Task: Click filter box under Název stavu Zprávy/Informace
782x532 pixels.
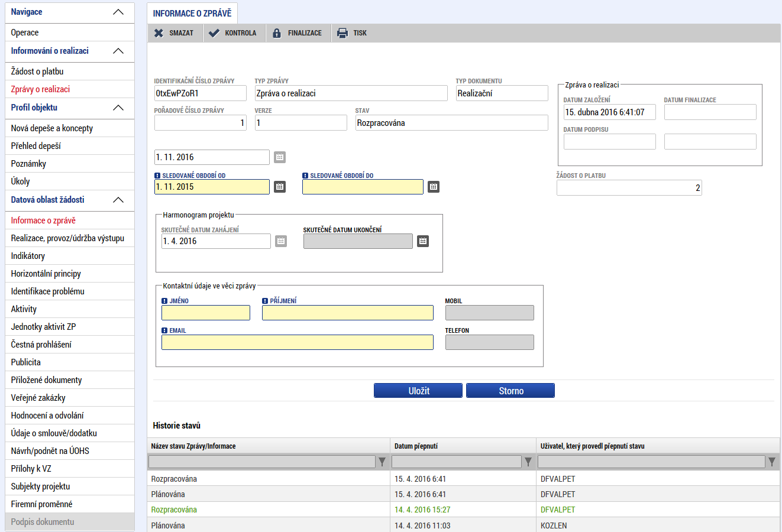Action: pyautogui.click(x=262, y=462)
